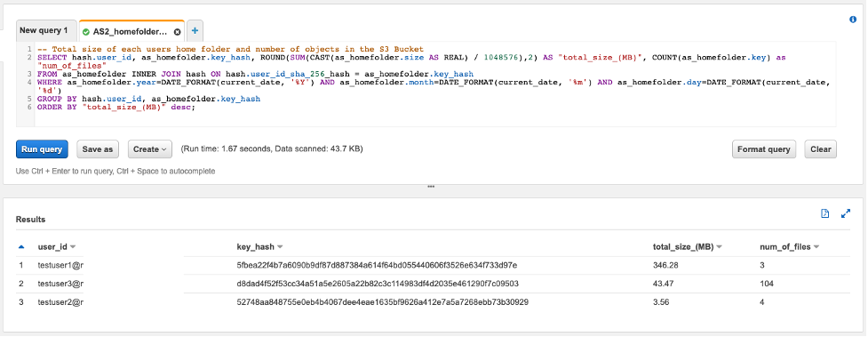868x337 pixels.
Task: Expand results panel to full screen
Action: [x=845, y=213]
